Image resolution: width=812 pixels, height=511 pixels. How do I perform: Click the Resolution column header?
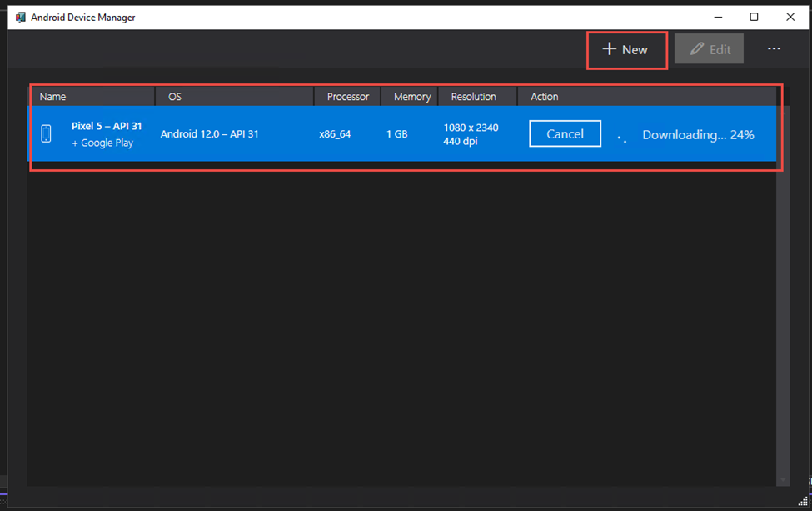click(x=473, y=97)
